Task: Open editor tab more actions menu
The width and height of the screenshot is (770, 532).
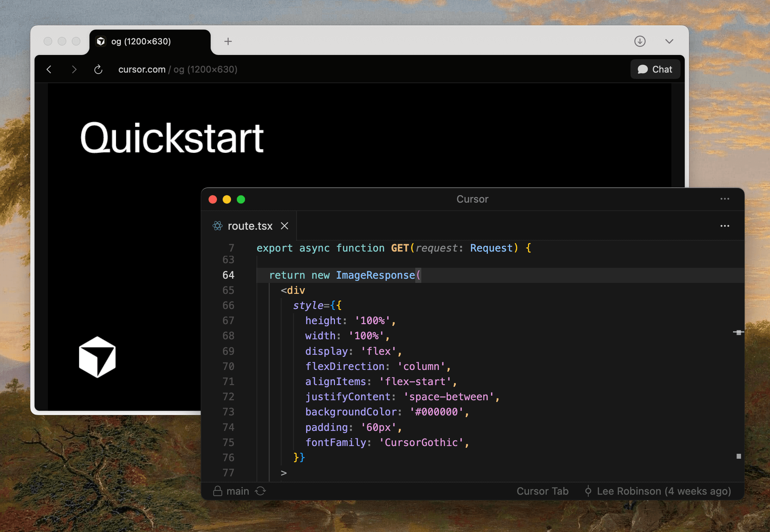Action: 725,226
